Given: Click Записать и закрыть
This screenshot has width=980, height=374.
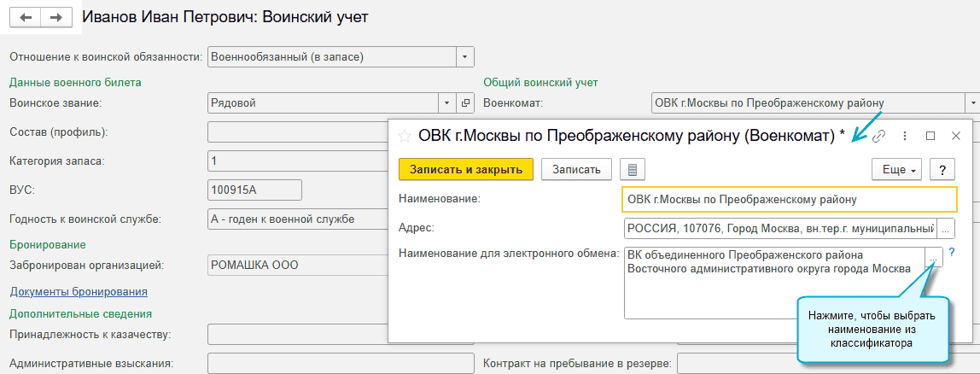Looking at the screenshot, I should [465, 169].
